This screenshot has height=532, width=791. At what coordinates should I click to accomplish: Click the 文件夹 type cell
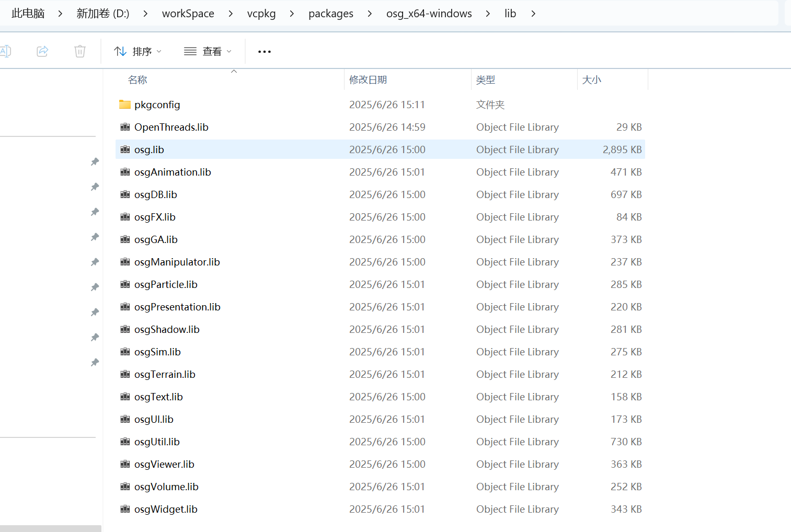click(490, 105)
